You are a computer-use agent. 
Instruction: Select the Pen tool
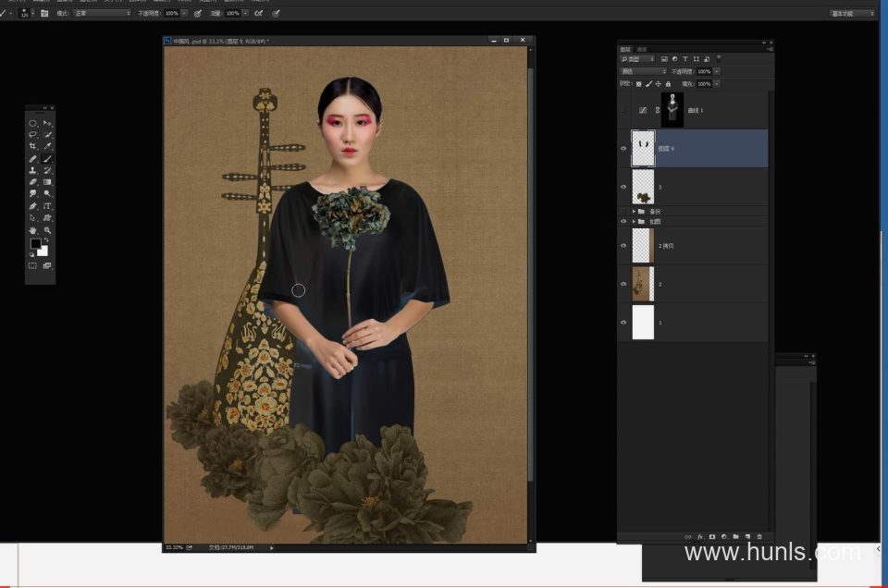pos(33,206)
